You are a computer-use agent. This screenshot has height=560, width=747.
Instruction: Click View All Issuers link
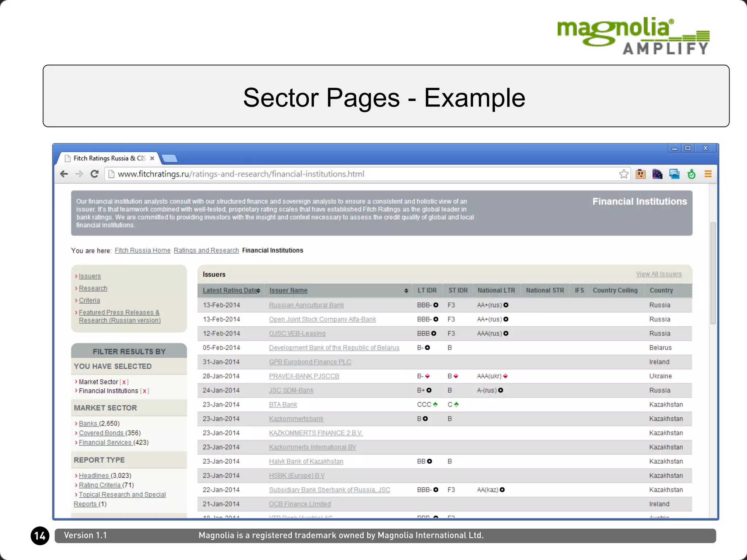coord(659,274)
